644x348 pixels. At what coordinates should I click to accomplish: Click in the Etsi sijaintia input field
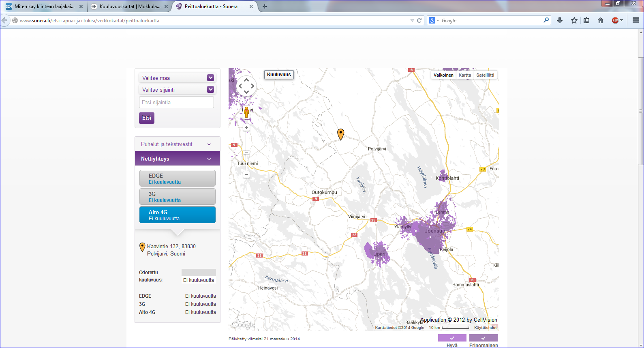tap(176, 102)
